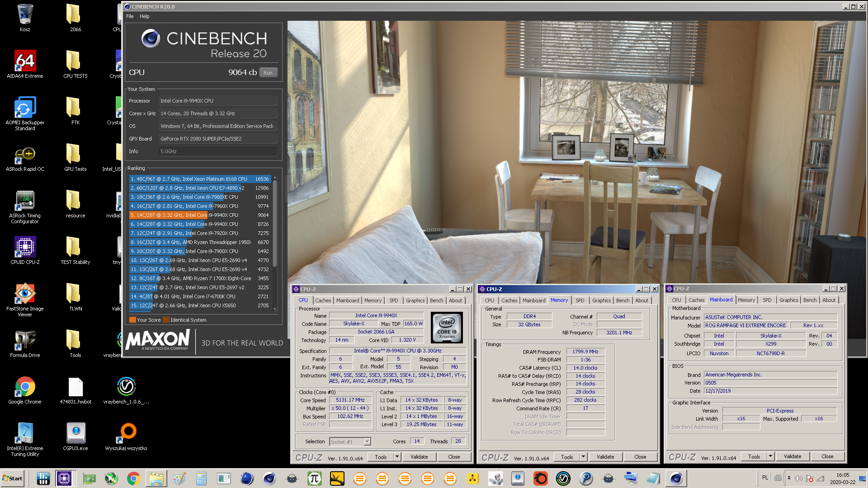Open the FTK folder on desktop

click(x=75, y=111)
